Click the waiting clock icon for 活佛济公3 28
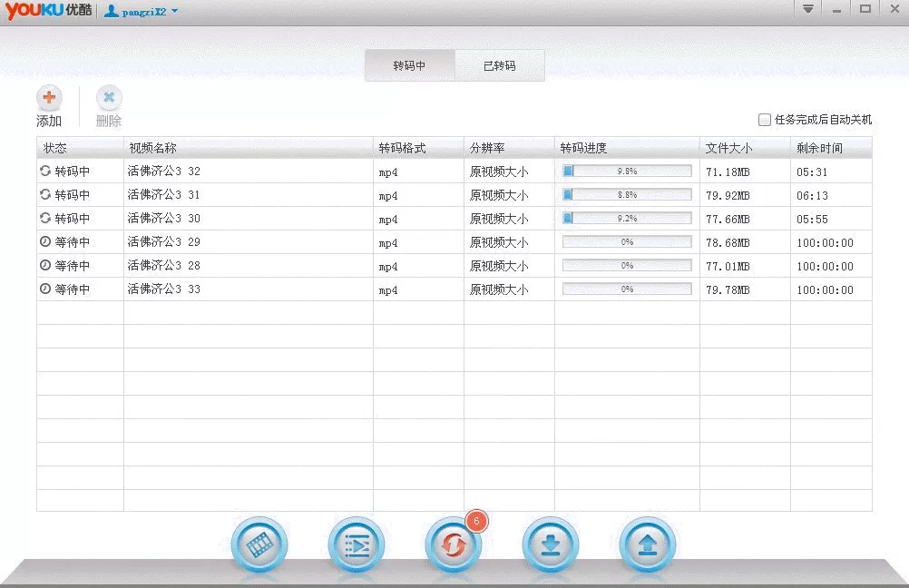 (x=45, y=265)
